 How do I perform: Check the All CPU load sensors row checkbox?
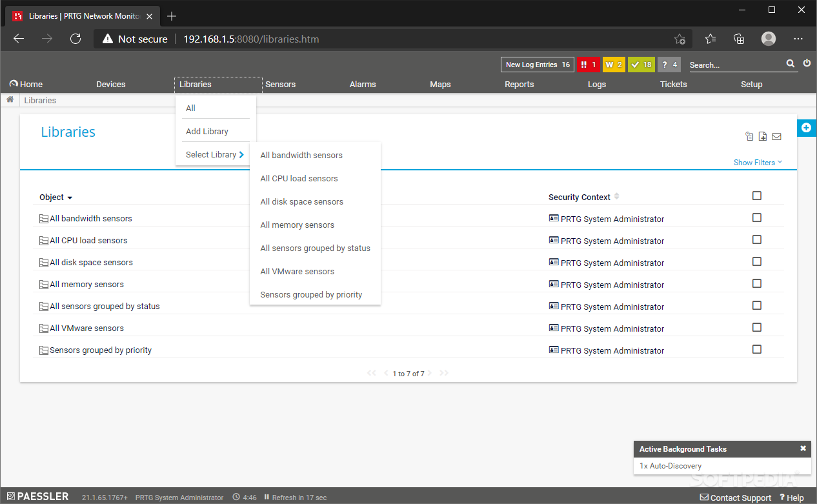point(757,239)
